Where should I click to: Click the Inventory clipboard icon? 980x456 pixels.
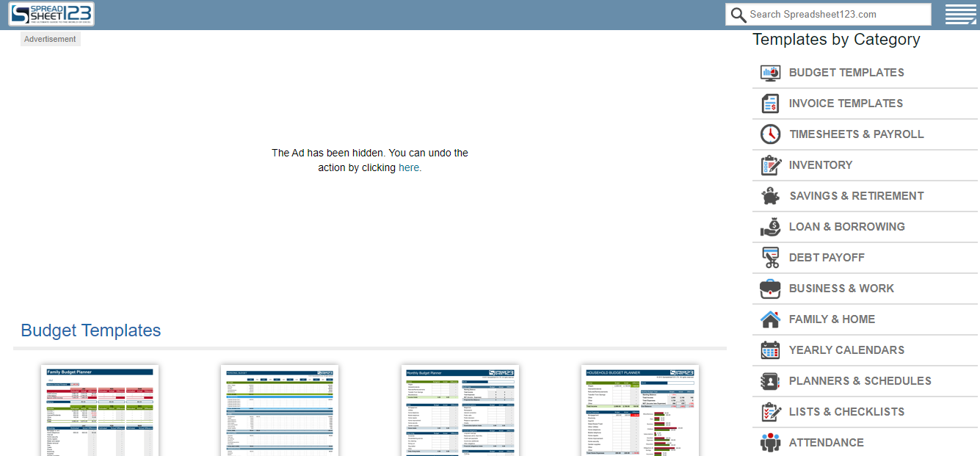click(770, 165)
